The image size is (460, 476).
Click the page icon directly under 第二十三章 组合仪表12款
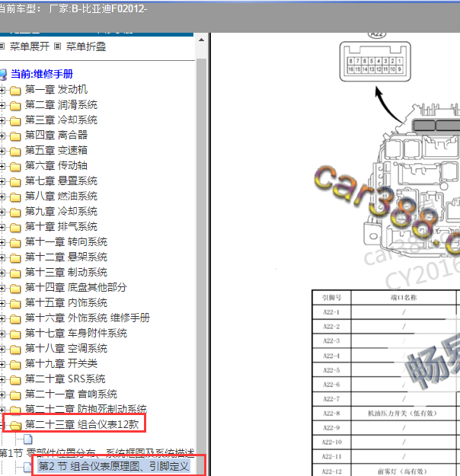coord(28,439)
